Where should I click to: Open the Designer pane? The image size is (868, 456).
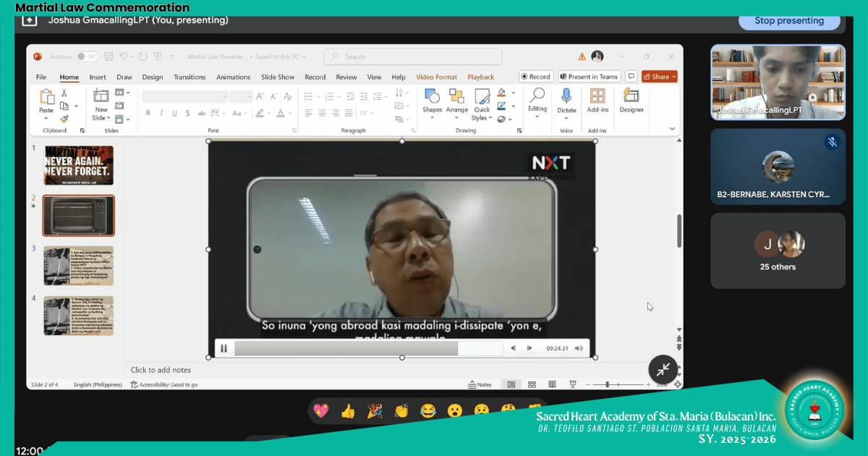tap(631, 100)
